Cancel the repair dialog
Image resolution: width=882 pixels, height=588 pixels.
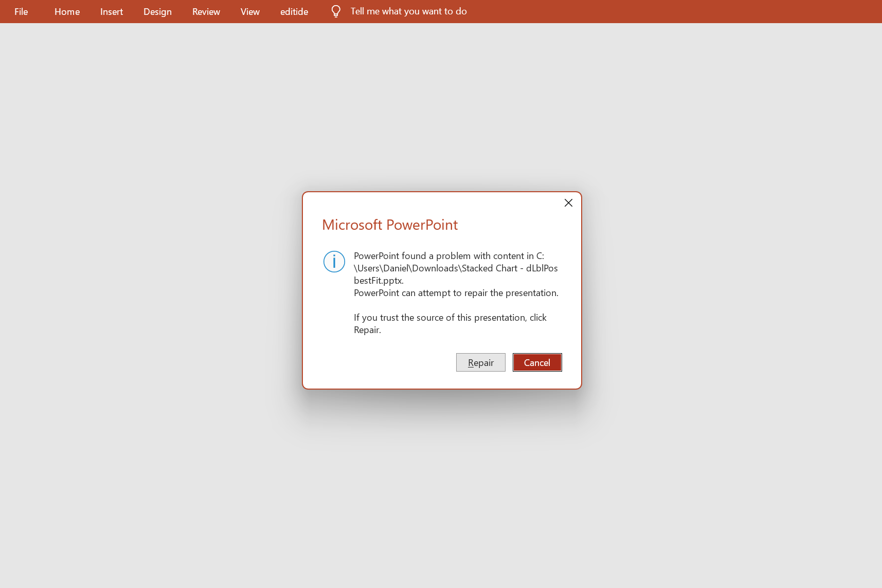point(537,362)
